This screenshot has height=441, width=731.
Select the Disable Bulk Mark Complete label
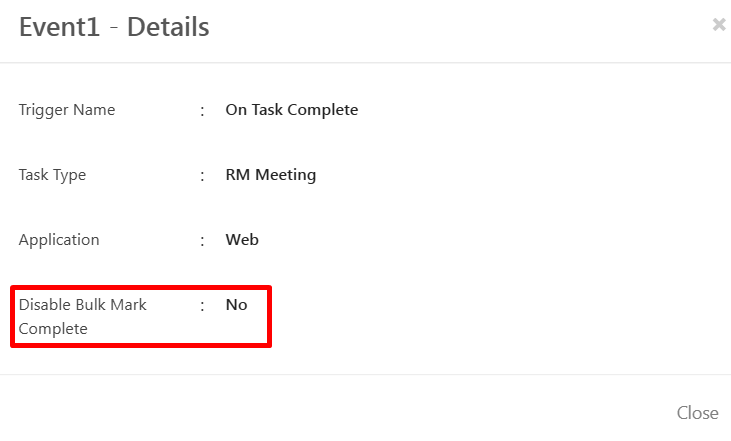pos(82,316)
